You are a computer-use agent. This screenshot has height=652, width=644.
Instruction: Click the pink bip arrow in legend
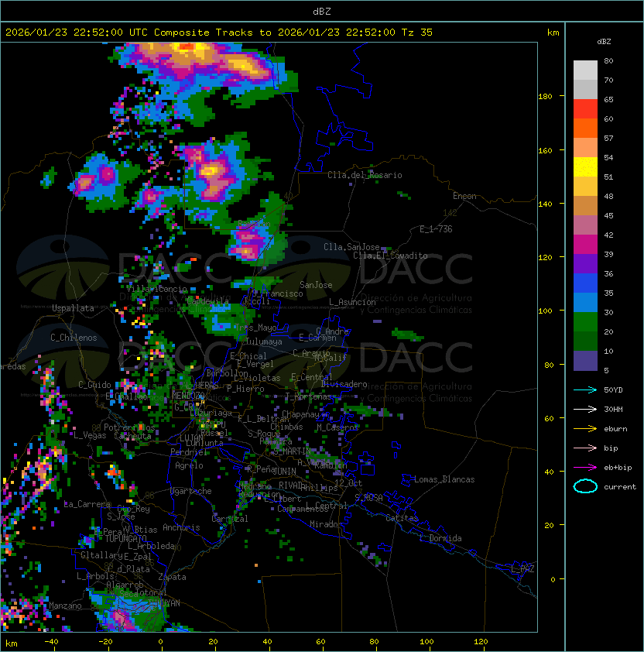(585, 448)
